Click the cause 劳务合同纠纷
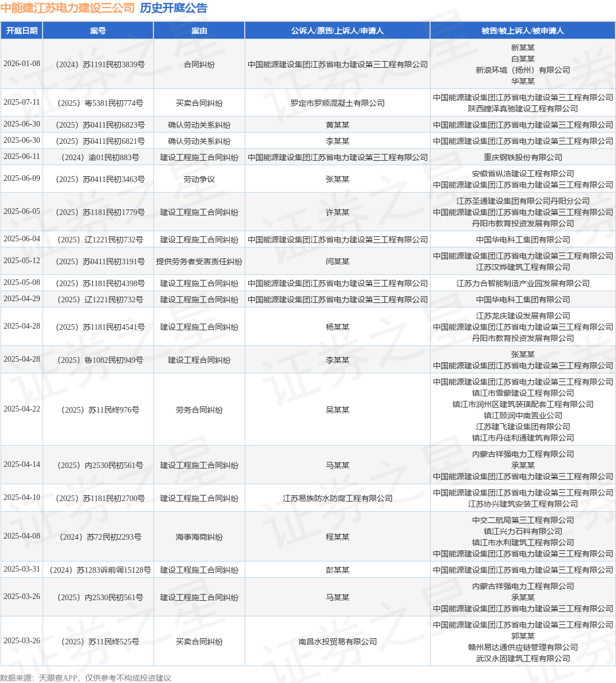The height and width of the screenshot is (683, 616). [199, 410]
